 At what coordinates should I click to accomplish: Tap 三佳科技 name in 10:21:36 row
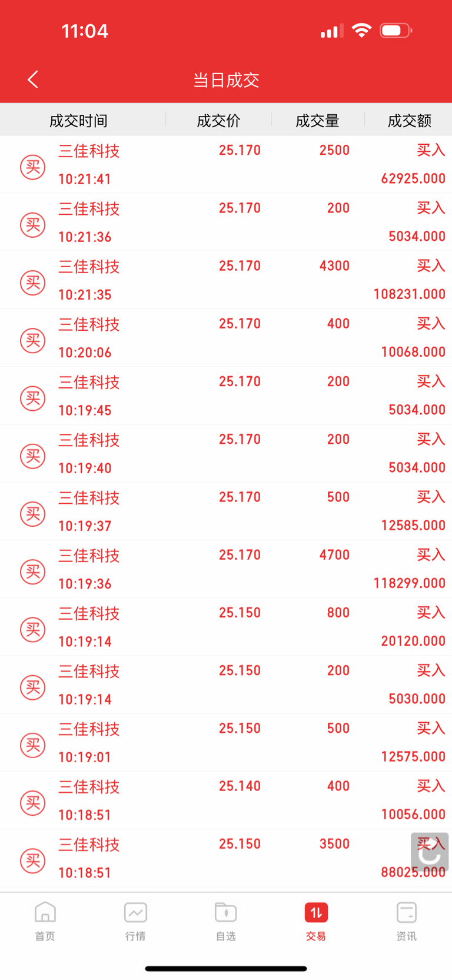[x=89, y=209]
